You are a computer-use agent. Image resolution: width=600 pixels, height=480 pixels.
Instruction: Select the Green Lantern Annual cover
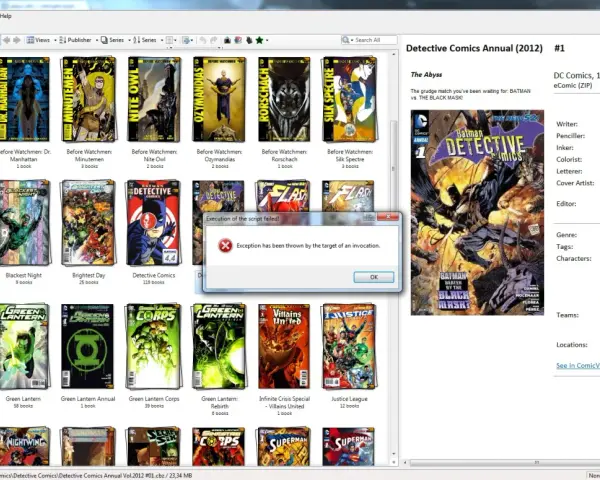tap(88, 346)
